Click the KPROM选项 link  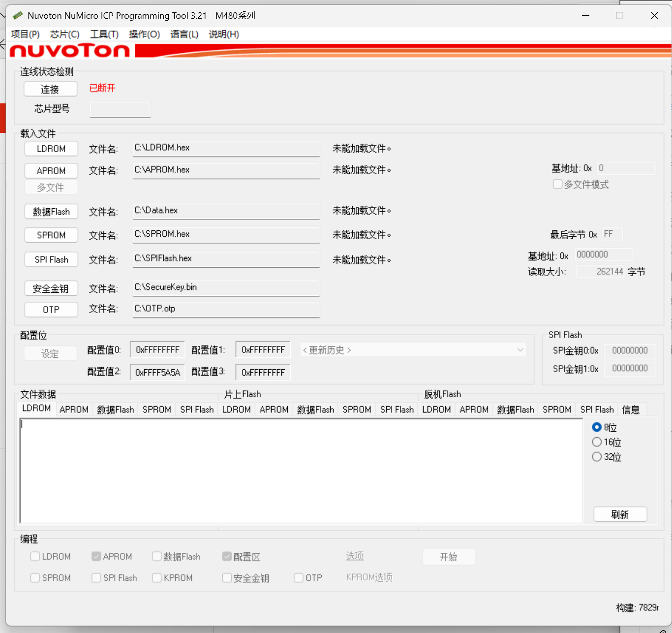click(x=369, y=577)
